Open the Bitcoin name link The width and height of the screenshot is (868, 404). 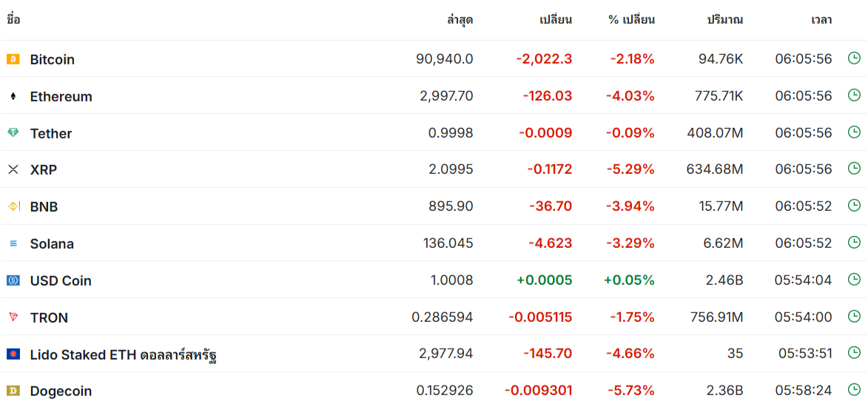(52, 59)
